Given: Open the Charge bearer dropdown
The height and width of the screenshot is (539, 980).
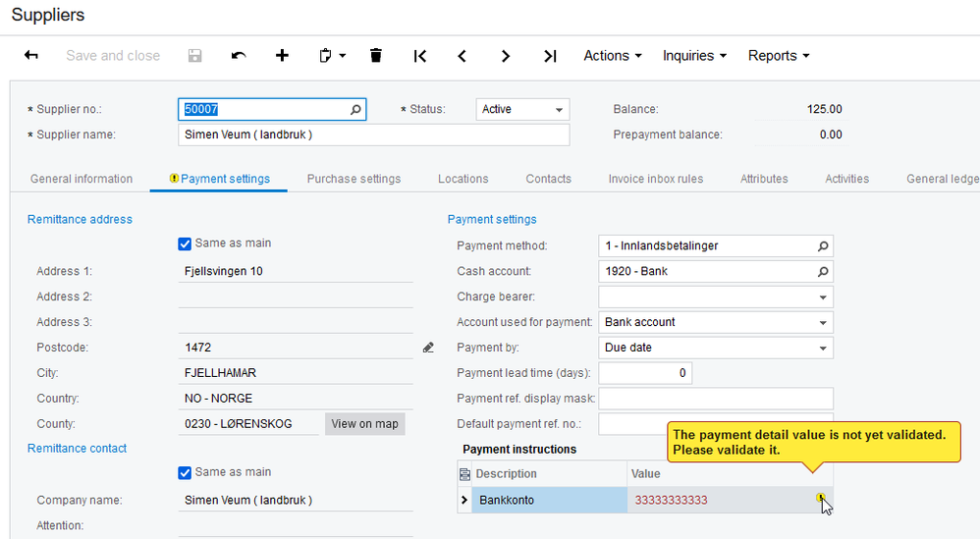Looking at the screenshot, I should (823, 297).
